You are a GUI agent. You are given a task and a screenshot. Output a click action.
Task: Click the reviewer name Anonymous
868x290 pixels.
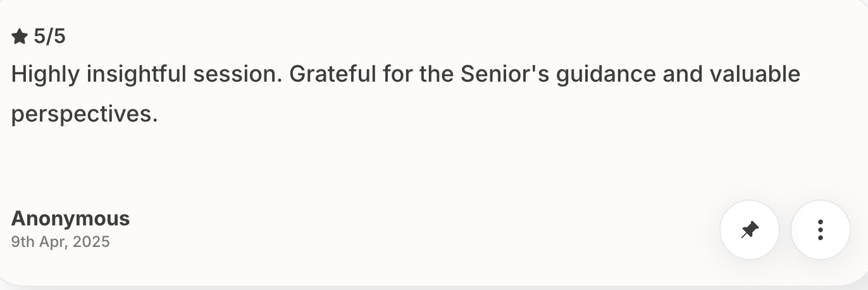pyautogui.click(x=70, y=218)
